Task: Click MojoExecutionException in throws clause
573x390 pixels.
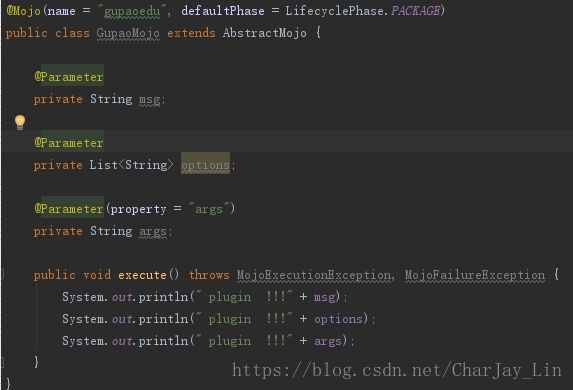Action: (314, 275)
